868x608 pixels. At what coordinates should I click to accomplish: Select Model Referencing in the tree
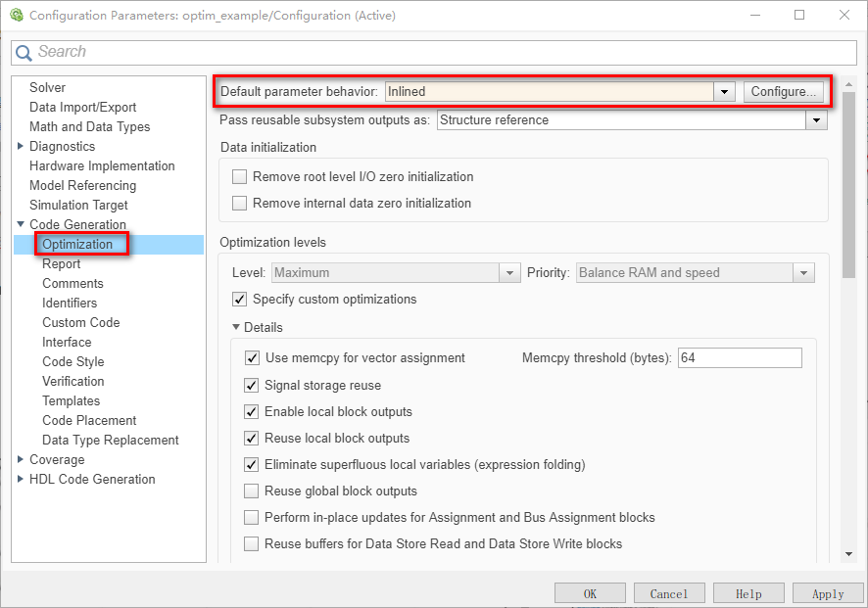pos(82,185)
